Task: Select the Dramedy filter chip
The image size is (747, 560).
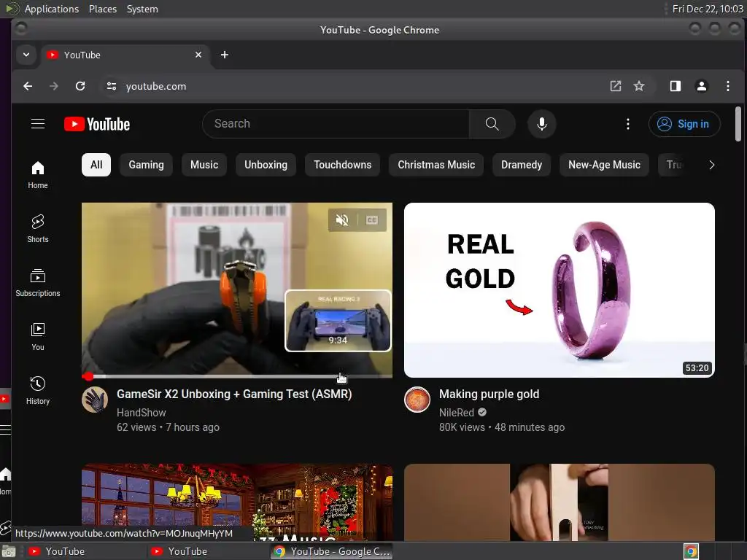Action: coord(522,165)
